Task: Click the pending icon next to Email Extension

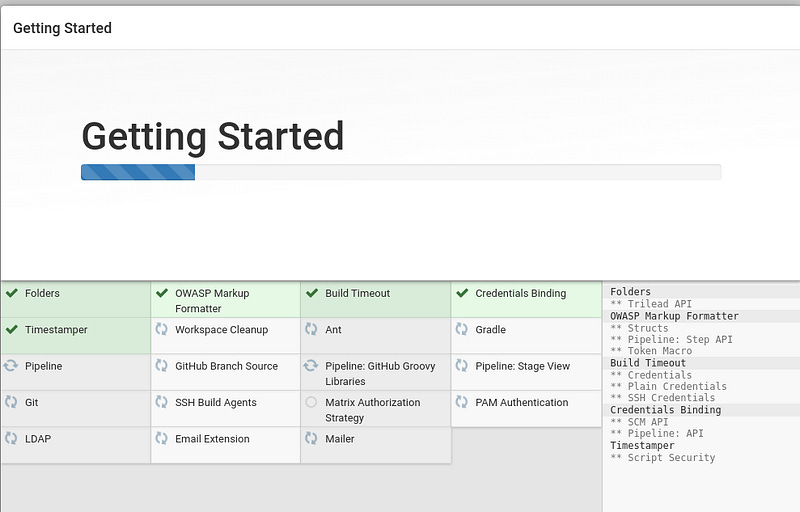Action: 161,438
